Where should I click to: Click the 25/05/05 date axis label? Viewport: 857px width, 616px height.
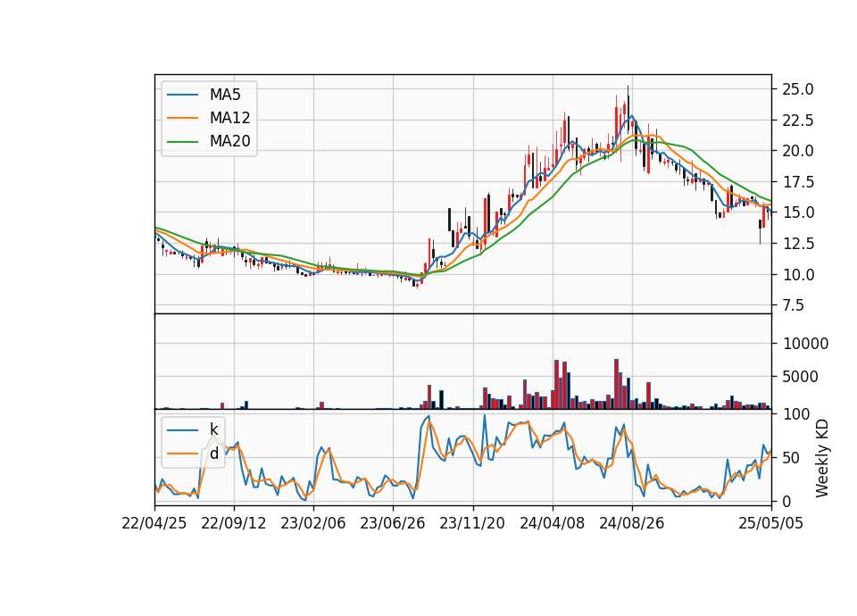tap(771, 523)
